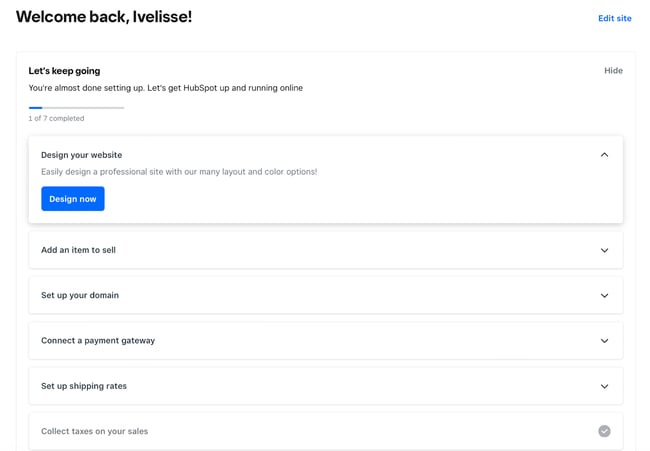Click the 1 of 7 completed text
Viewport: 650px width, 451px height.
(56, 119)
